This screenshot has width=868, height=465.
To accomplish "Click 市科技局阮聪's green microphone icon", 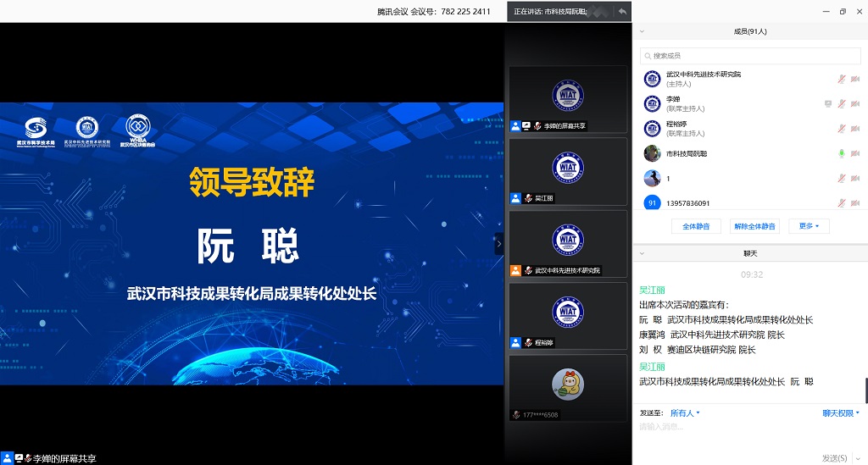I will (842, 153).
